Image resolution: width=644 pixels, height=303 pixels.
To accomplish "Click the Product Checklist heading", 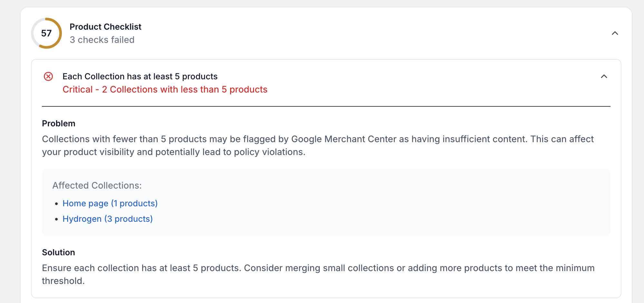I will [105, 27].
